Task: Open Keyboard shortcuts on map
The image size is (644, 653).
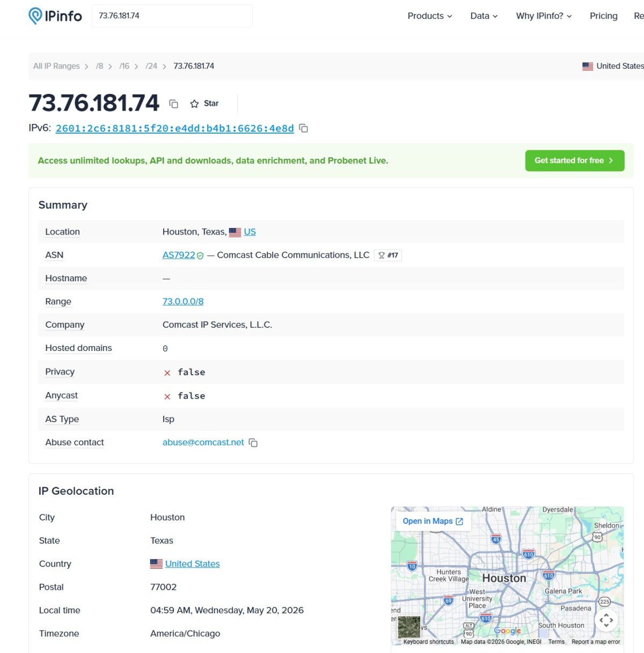Action: [428, 642]
